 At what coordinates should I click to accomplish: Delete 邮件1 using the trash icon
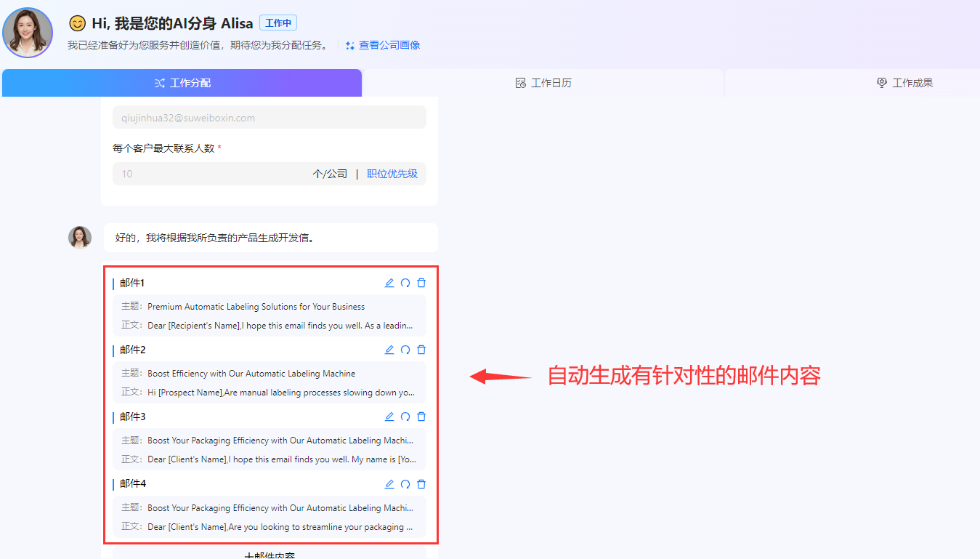[421, 283]
